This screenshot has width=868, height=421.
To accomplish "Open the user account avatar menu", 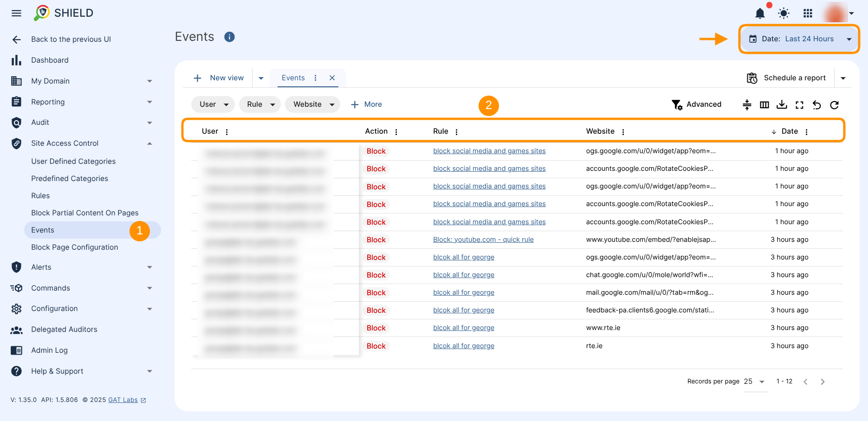I will (x=839, y=13).
